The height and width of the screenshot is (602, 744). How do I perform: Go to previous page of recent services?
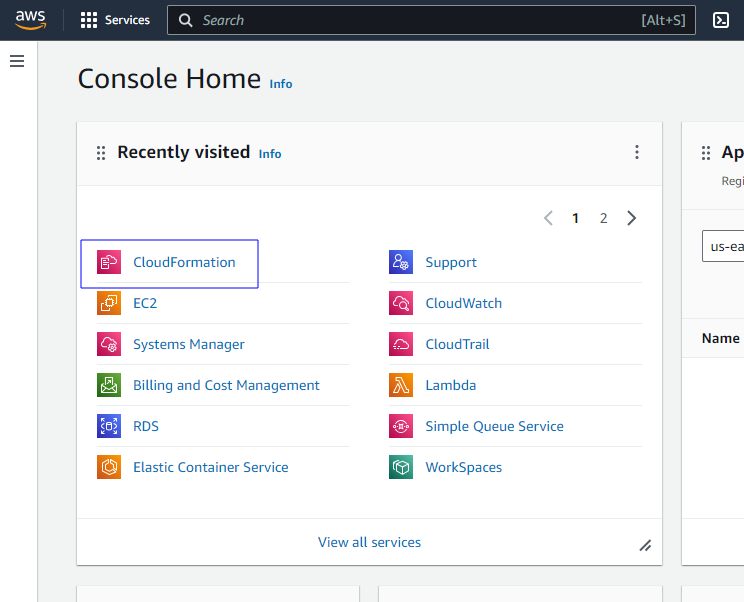[549, 218]
